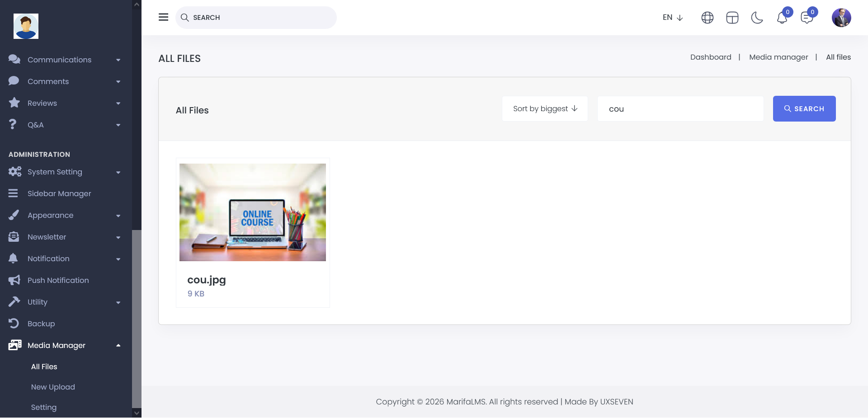Open the cou.jpg image thumbnail
The image size is (868, 418).
pos(252,212)
